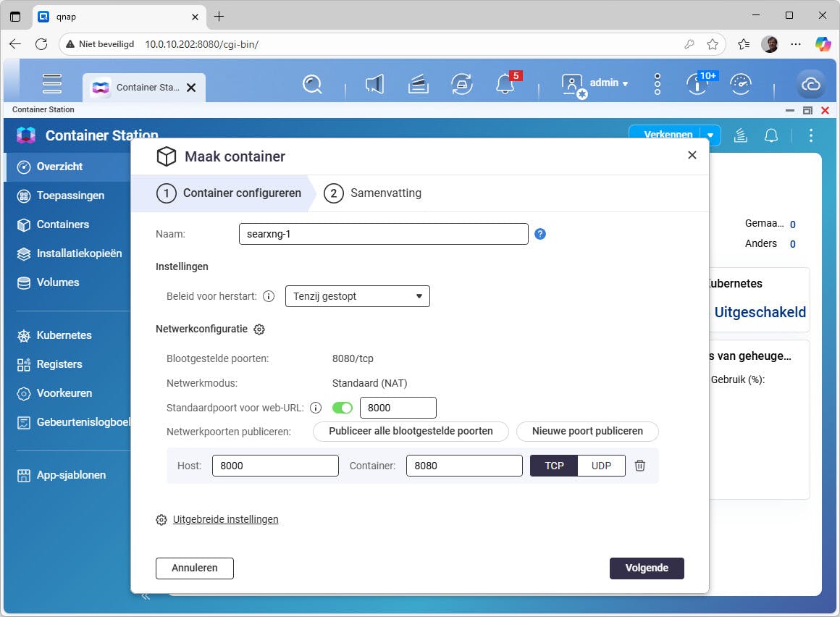840x617 pixels.
Task: Open Container Station vertical dots menu
Action: 810,135
